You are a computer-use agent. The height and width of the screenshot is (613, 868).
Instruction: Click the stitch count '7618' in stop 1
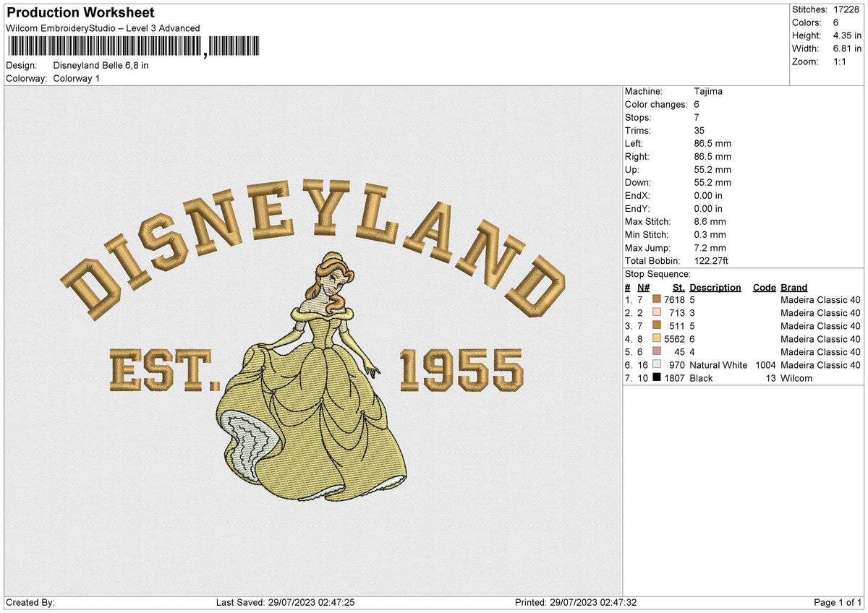[674, 299]
